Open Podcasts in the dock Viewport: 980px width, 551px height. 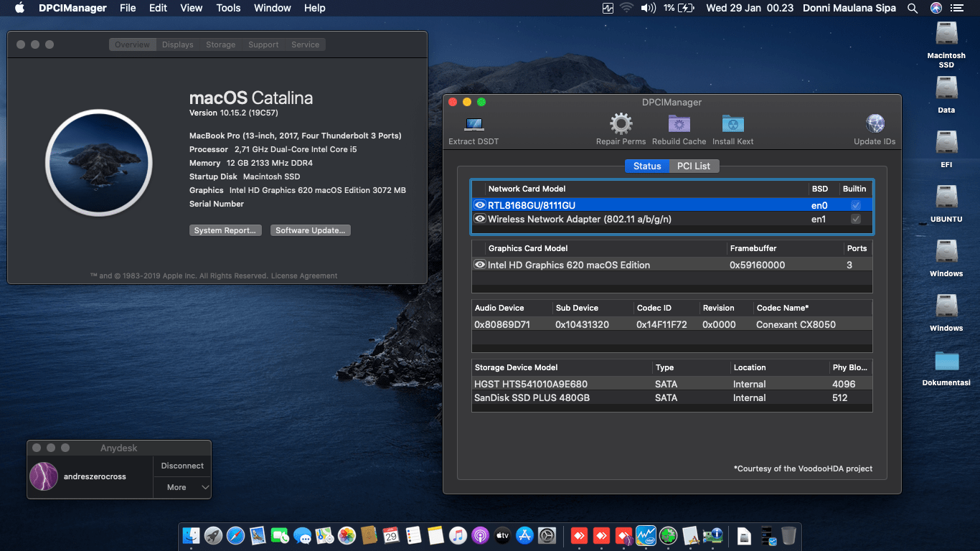tap(480, 535)
